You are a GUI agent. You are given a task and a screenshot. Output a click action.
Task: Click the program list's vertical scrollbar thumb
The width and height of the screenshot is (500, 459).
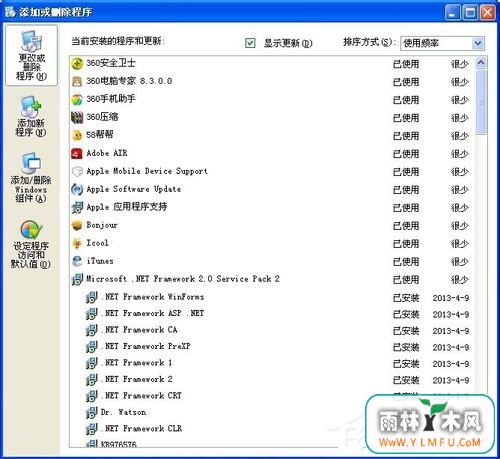[x=481, y=102]
